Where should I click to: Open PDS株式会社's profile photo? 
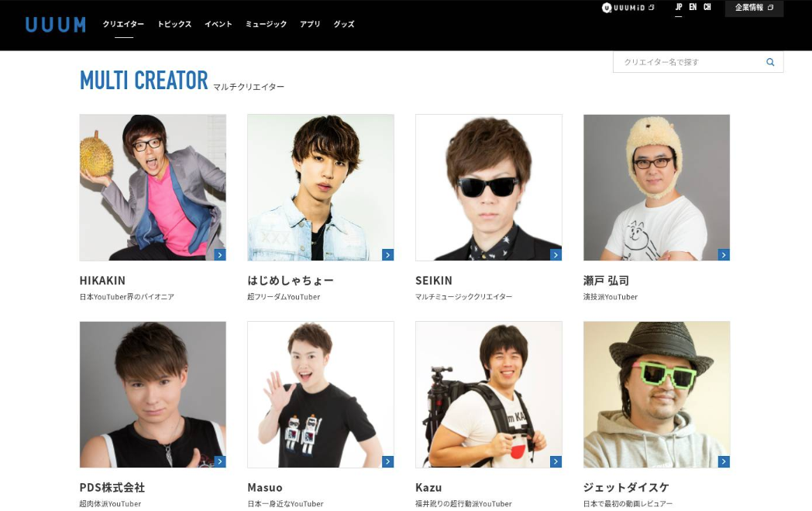point(153,395)
